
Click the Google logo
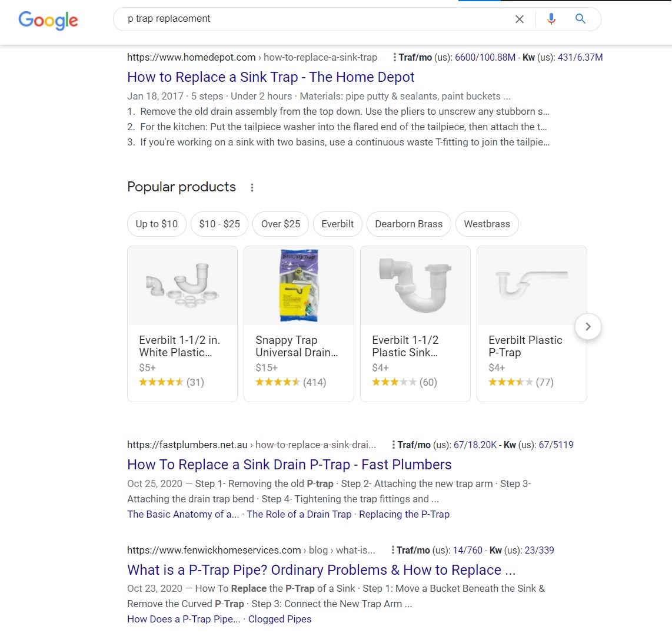click(48, 19)
